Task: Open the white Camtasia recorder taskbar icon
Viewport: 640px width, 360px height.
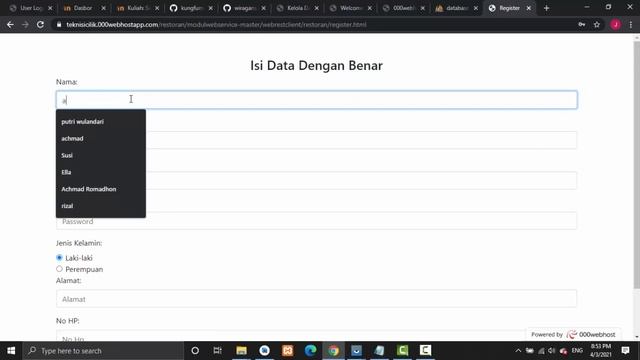Action: point(425,351)
